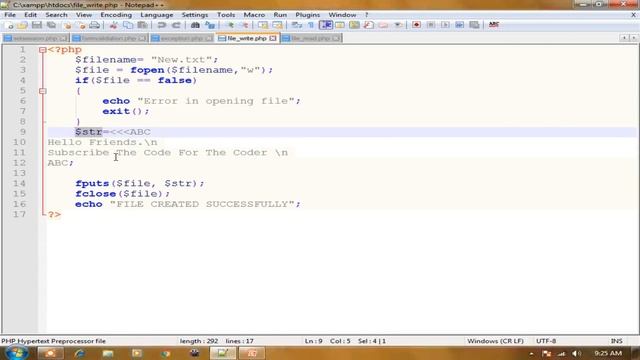This screenshot has height=360, width=640.
Task: Click the Zoom In toolbar icon
Action: tap(230, 25)
